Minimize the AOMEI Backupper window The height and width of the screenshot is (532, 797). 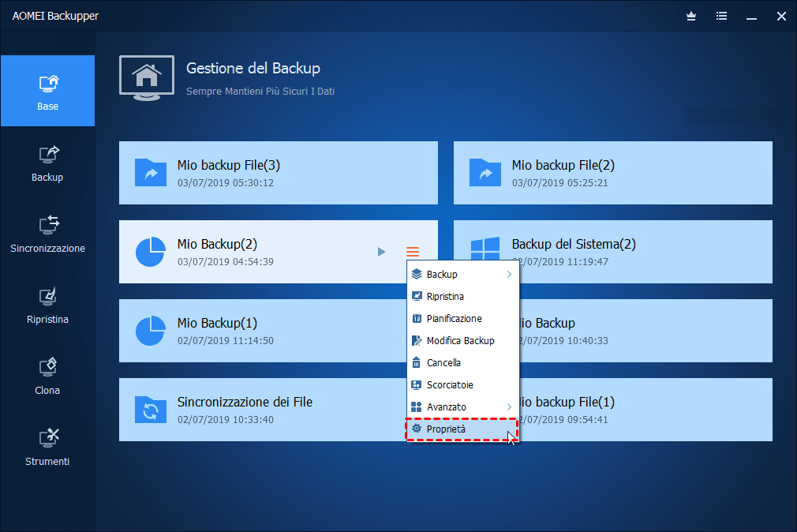coord(752,18)
